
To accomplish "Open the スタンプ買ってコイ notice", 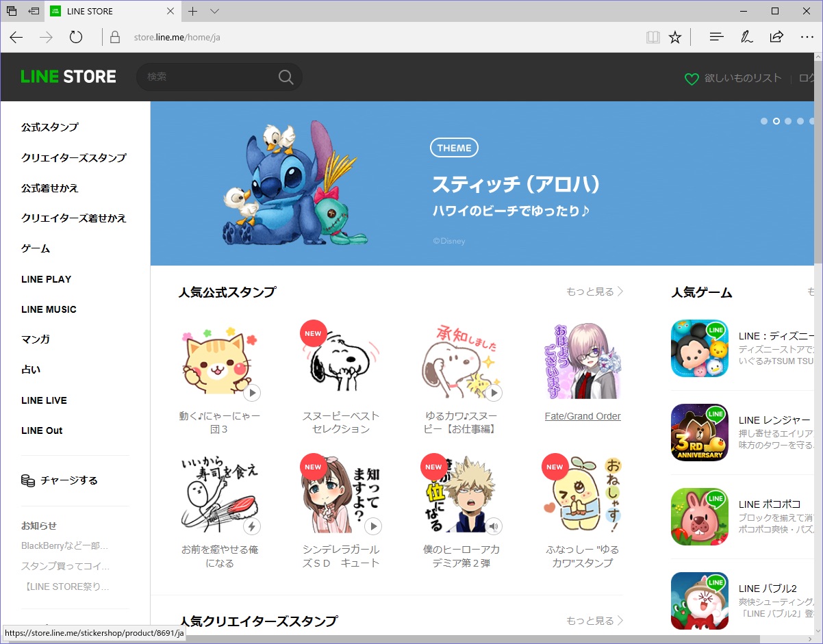I will point(66,566).
